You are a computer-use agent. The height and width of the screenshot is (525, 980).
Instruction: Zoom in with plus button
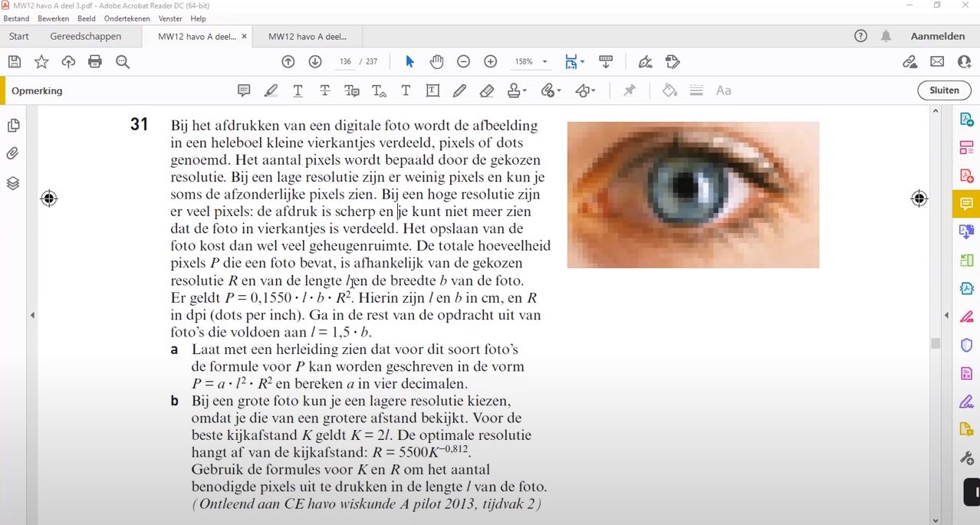[491, 62]
